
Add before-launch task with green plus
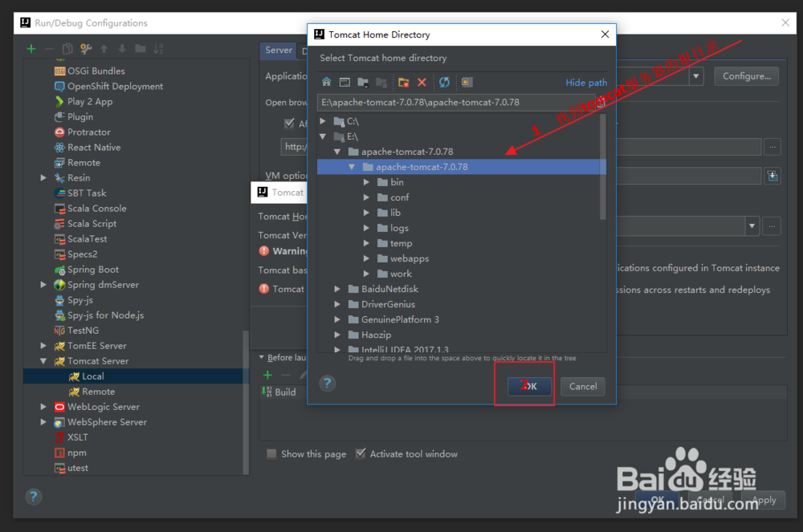[267, 375]
